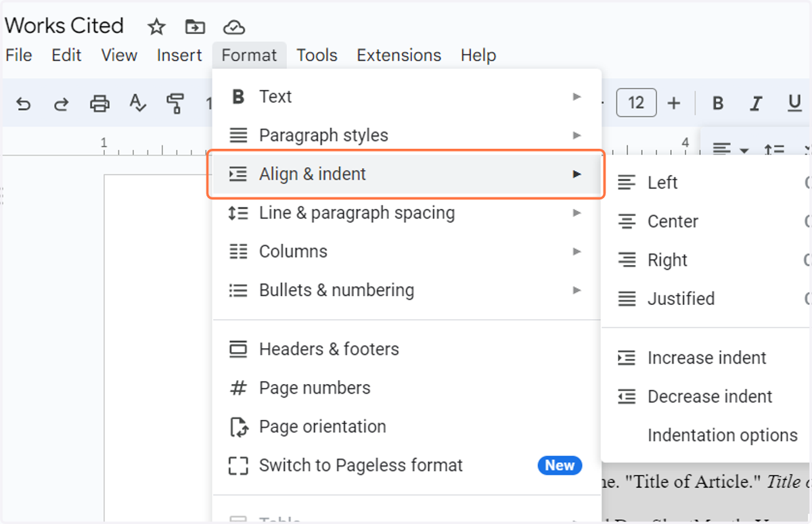Switch to Pageless format
The height and width of the screenshot is (524, 812).
(407, 465)
